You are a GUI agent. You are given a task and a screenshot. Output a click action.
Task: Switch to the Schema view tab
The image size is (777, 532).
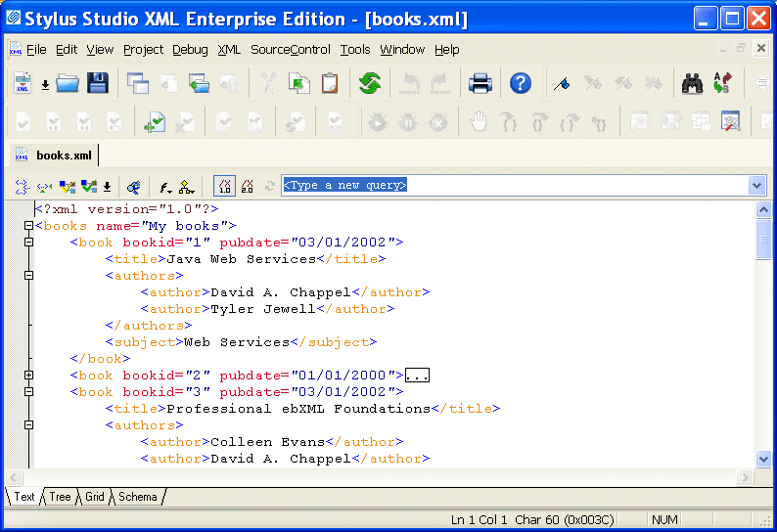[138, 497]
